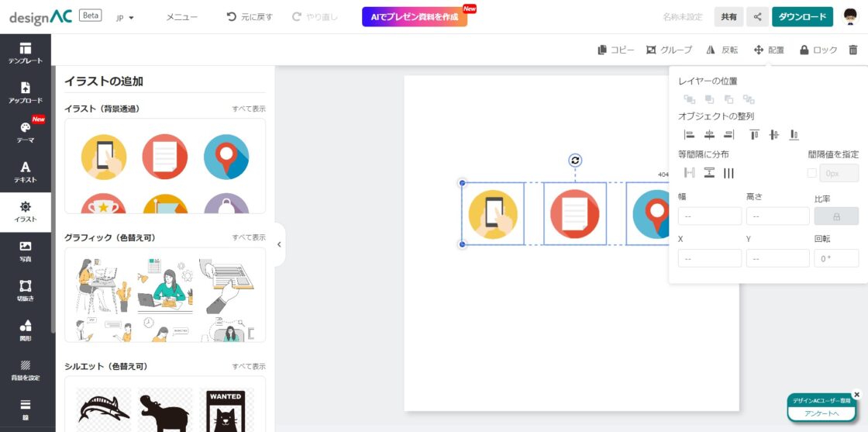868x432 pixels.
Task: Click the share network icon
Action: point(757,17)
